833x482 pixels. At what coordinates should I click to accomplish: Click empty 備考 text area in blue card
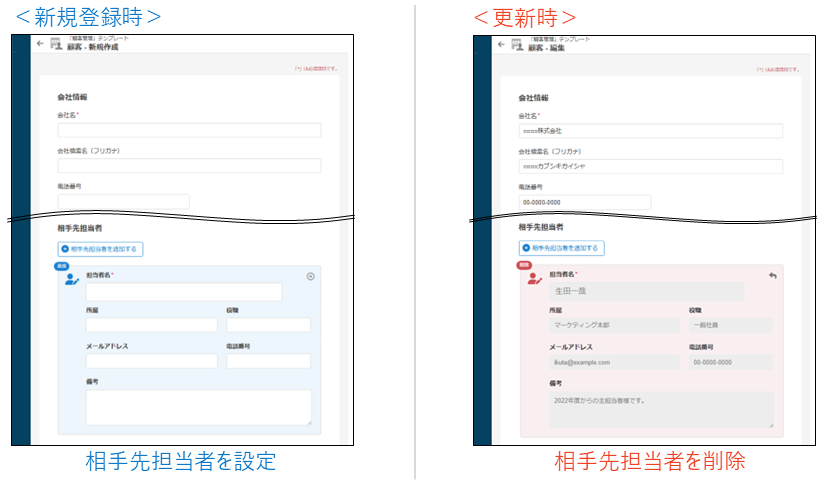198,408
